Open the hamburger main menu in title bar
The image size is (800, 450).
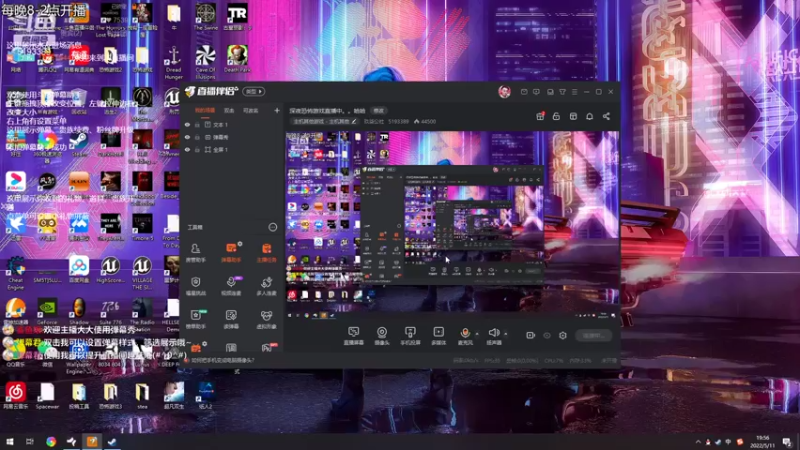574,92
